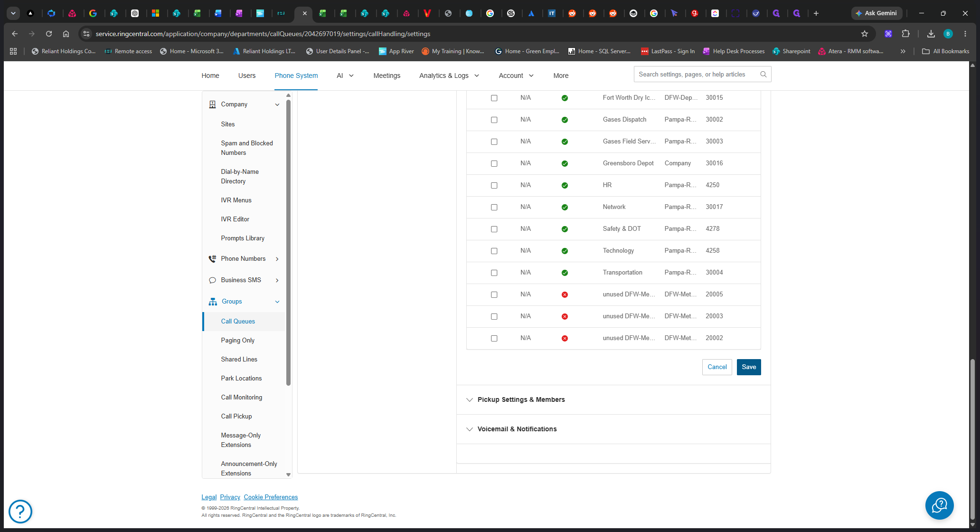Check the HR row checkbox
The height and width of the screenshot is (532, 980).
(x=494, y=185)
